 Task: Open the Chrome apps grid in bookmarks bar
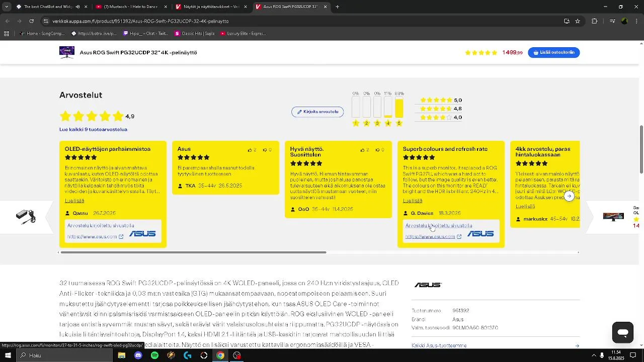(x=7, y=34)
